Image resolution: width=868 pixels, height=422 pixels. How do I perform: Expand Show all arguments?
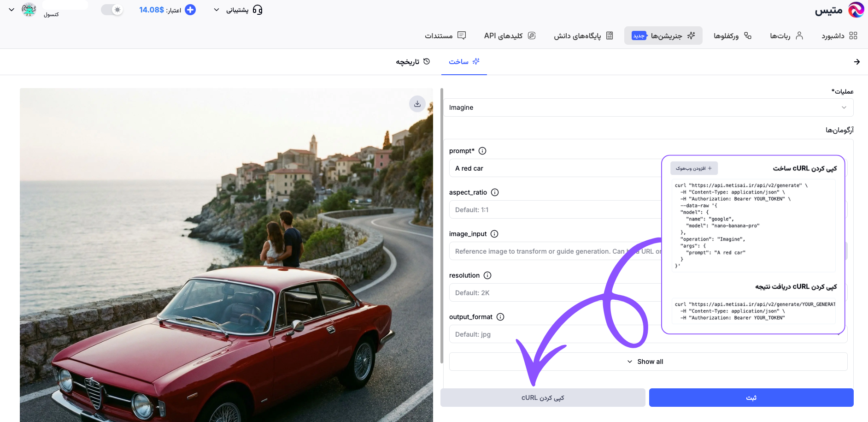point(648,362)
